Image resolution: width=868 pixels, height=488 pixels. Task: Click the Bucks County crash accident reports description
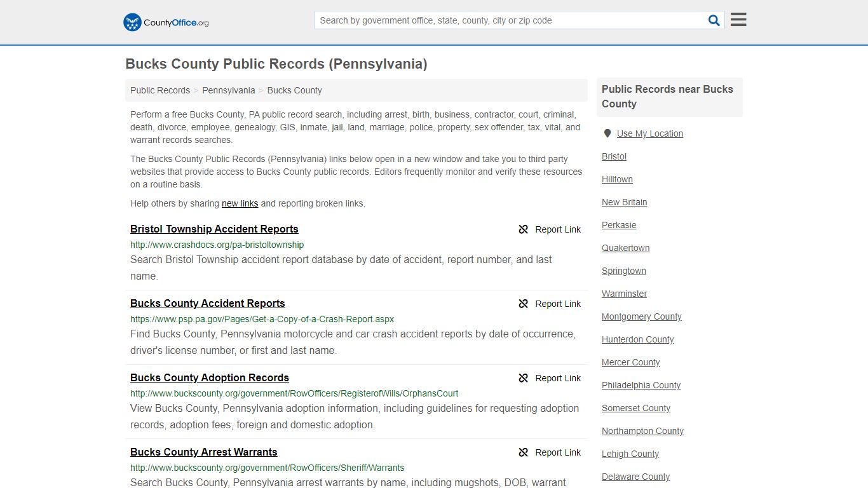pyautogui.click(x=353, y=342)
